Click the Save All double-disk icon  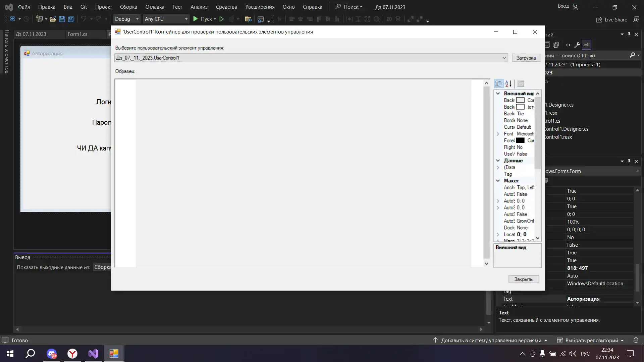pyautogui.click(x=71, y=19)
